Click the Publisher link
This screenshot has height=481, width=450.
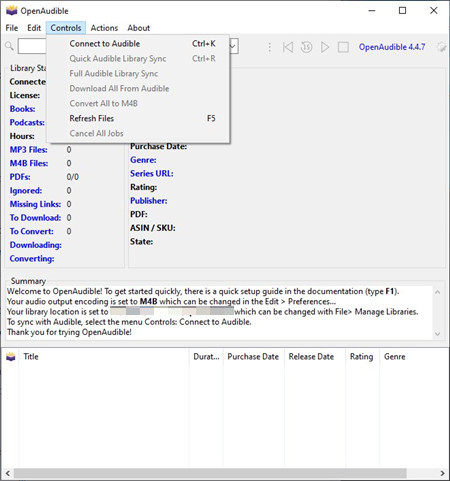pyautogui.click(x=149, y=201)
